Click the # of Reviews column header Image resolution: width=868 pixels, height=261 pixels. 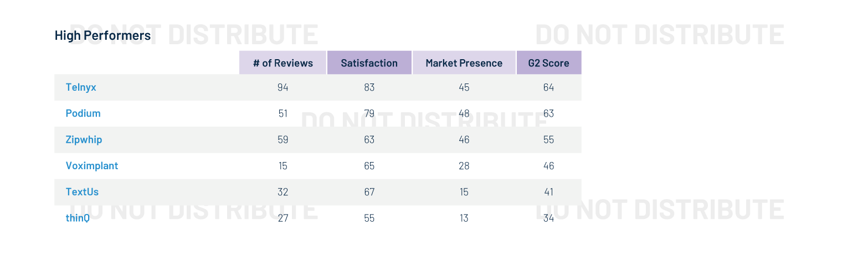click(283, 63)
